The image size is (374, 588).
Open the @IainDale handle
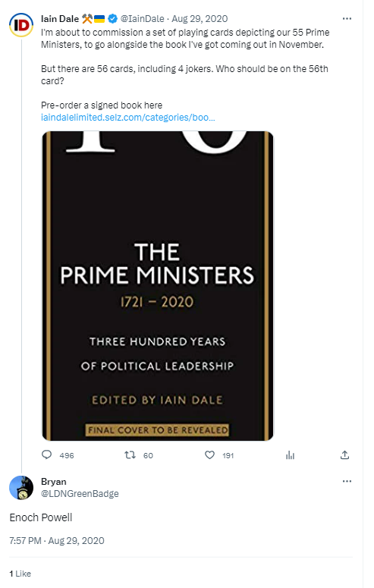pyautogui.click(x=142, y=19)
